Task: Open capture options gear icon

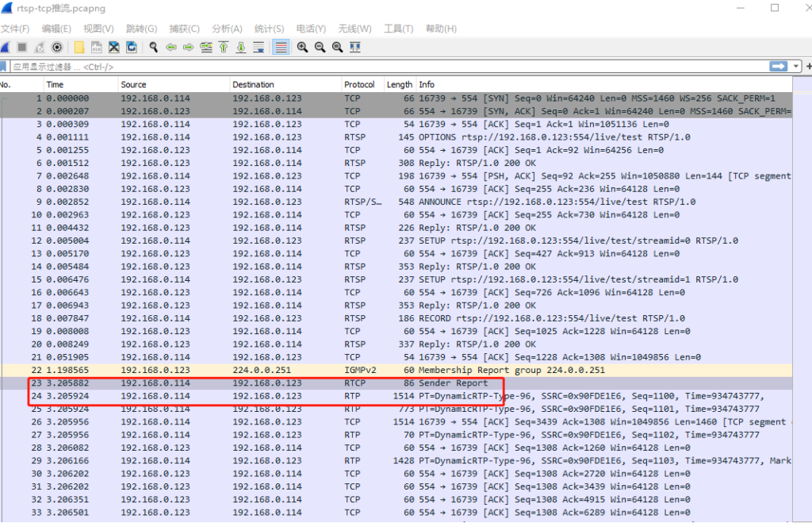Action: click(57, 48)
